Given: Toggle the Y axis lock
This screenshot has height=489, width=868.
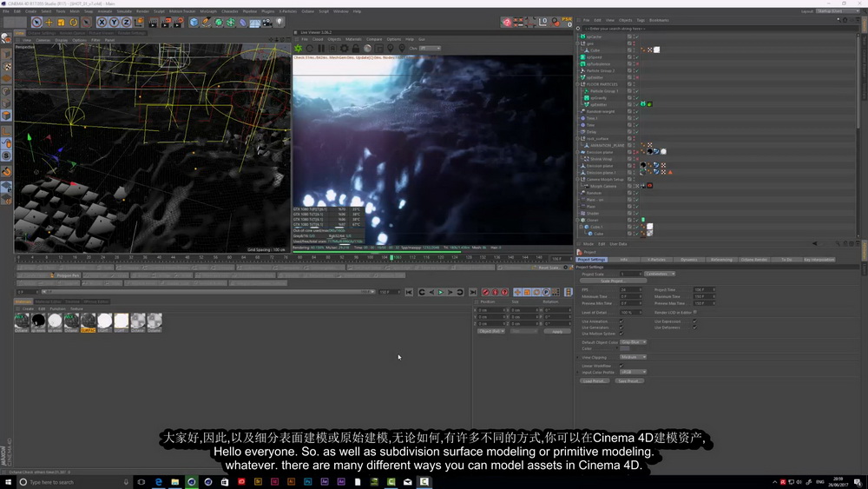Looking at the screenshot, I should click(x=114, y=23).
